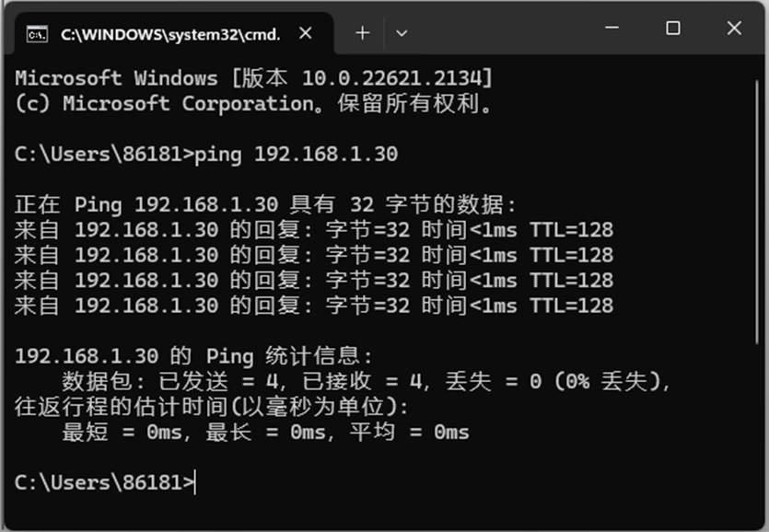Screen dimensions: 769x532
Task: Click the Microsoft Corporation copyright line
Action: click(x=253, y=104)
